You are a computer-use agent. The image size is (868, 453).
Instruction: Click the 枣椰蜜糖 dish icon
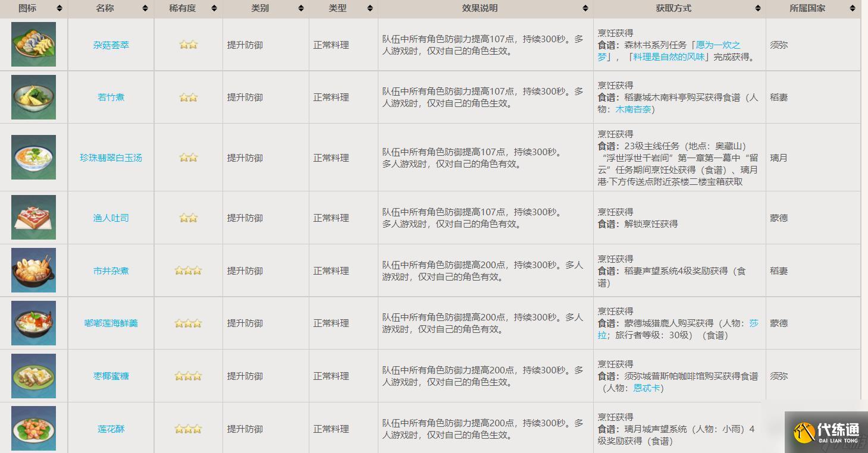coord(33,376)
